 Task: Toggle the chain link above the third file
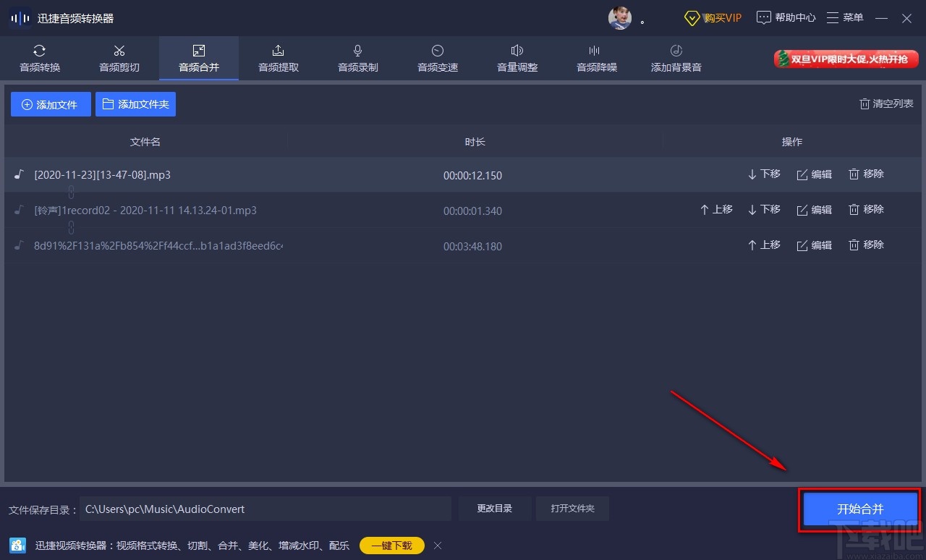point(70,227)
